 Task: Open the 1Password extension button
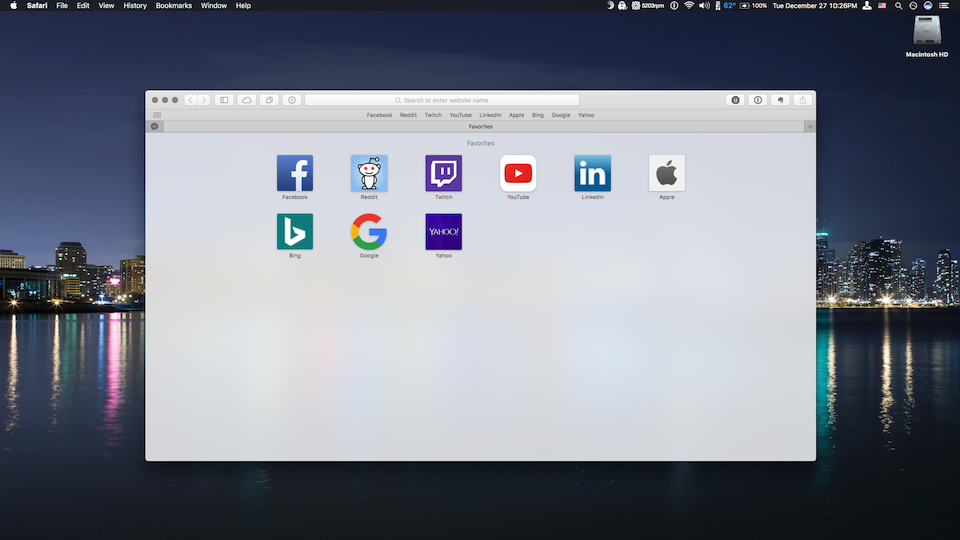758,100
